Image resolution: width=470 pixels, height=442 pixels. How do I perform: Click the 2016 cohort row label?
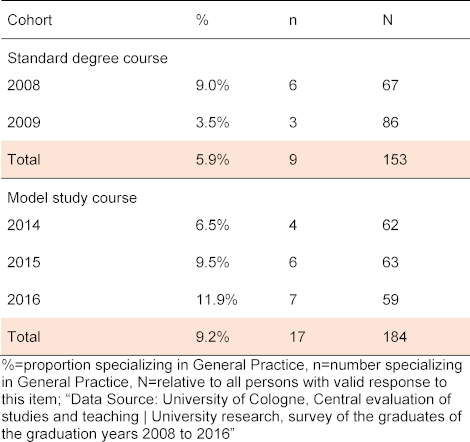tap(24, 299)
